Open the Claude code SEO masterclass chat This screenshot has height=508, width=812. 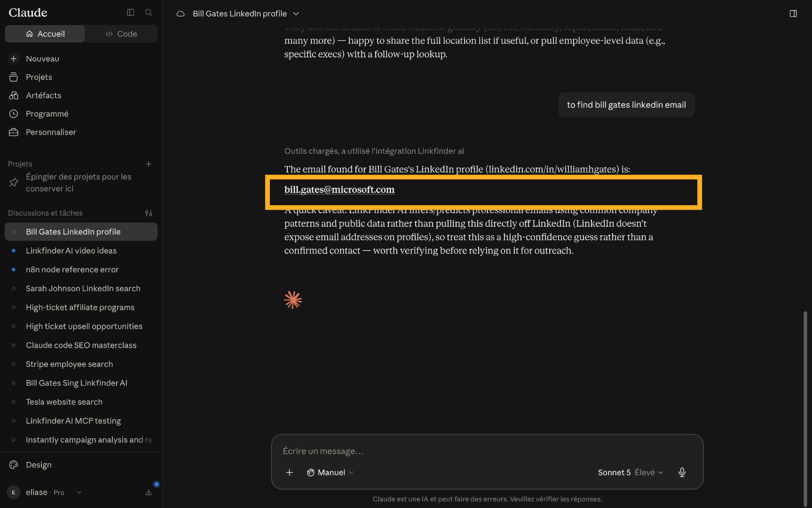[81, 345]
